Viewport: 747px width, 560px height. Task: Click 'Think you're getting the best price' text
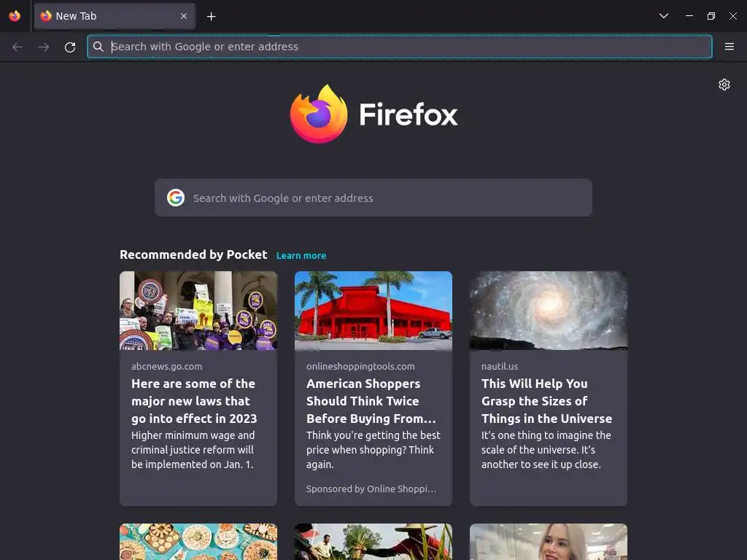coord(373,449)
